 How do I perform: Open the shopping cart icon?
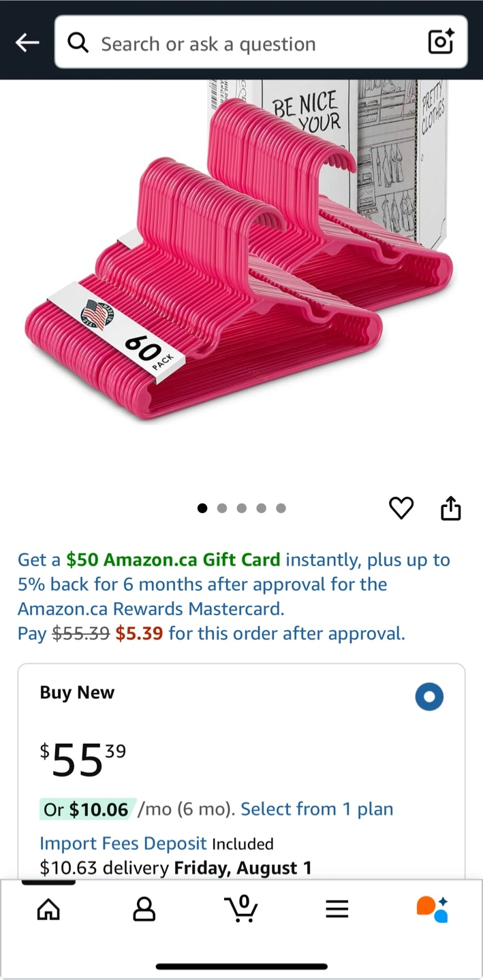click(x=240, y=908)
